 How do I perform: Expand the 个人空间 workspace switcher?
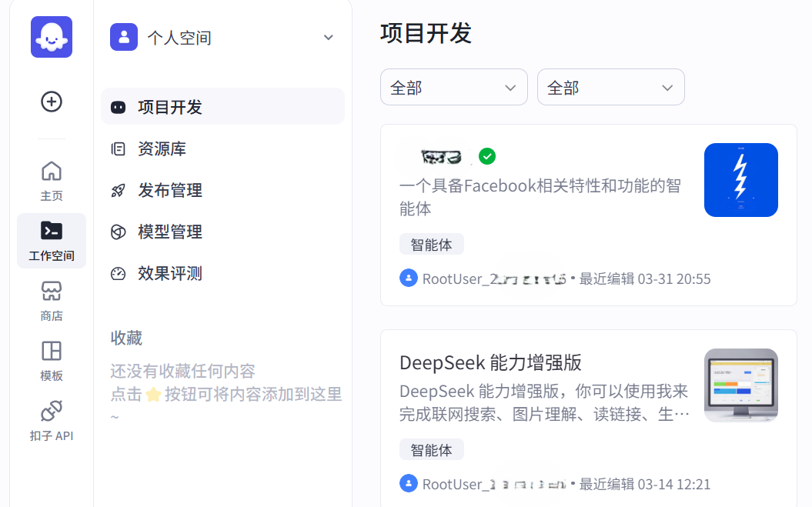point(222,36)
